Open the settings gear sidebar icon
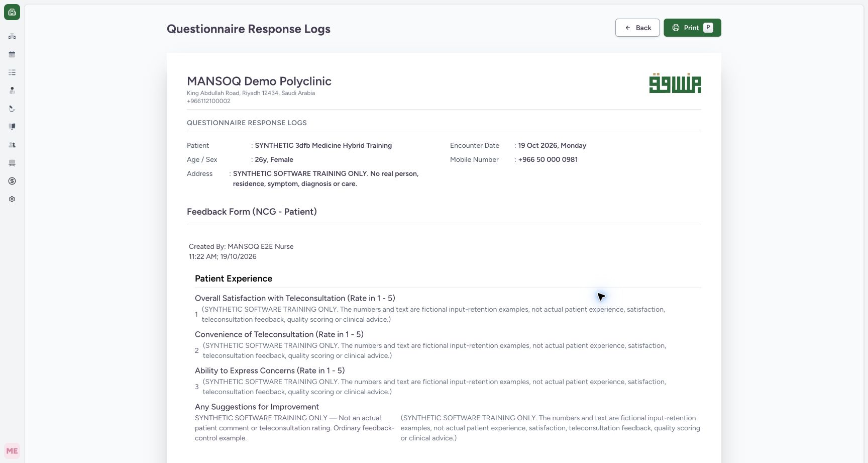This screenshot has width=868, height=463. pyautogui.click(x=12, y=199)
